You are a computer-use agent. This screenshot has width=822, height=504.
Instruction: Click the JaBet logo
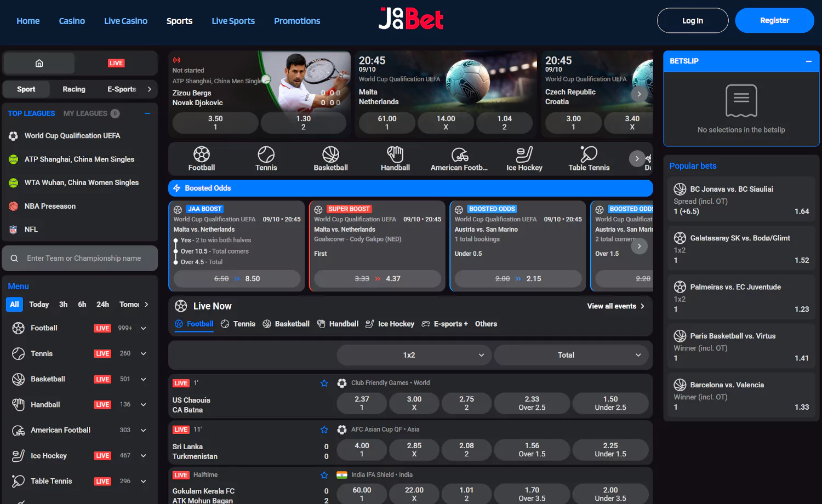tap(410, 19)
